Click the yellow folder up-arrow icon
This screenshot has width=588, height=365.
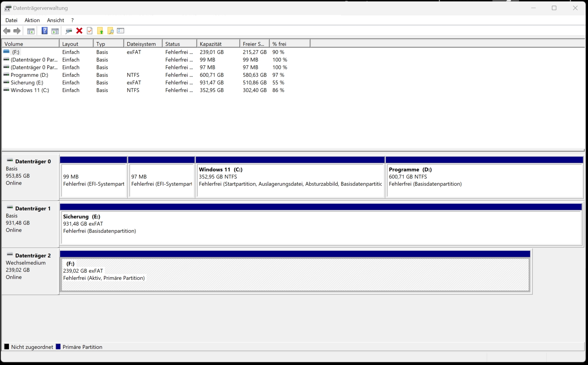pos(100,31)
